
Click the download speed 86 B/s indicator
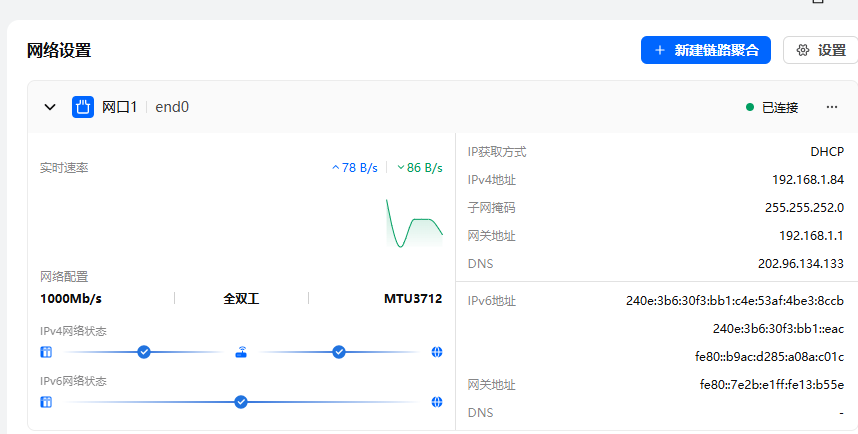420,168
